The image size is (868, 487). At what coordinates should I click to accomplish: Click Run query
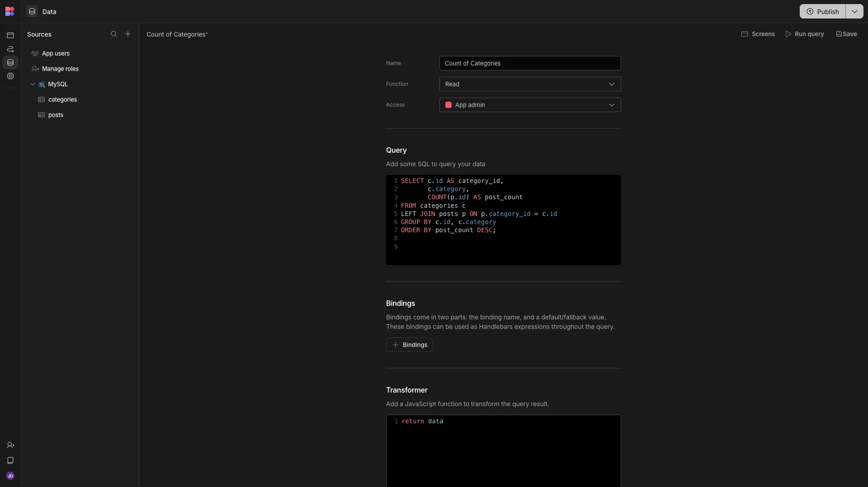tap(804, 34)
